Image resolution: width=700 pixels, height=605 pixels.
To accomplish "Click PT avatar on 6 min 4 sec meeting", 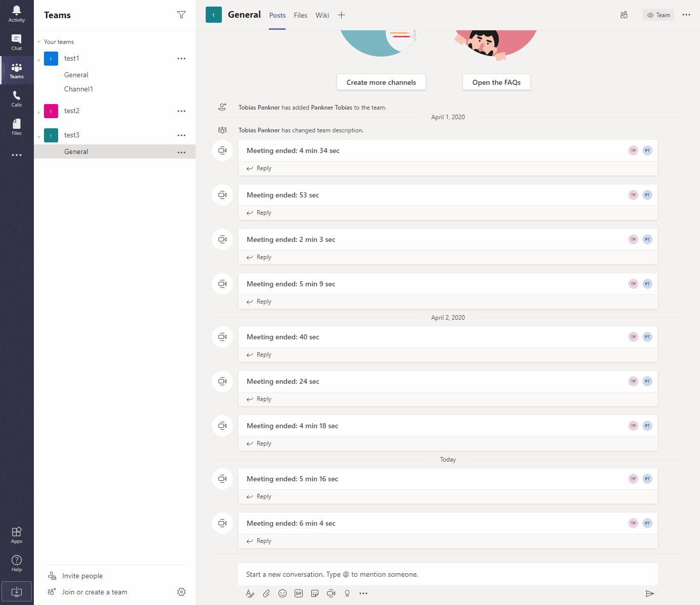I will tap(647, 523).
